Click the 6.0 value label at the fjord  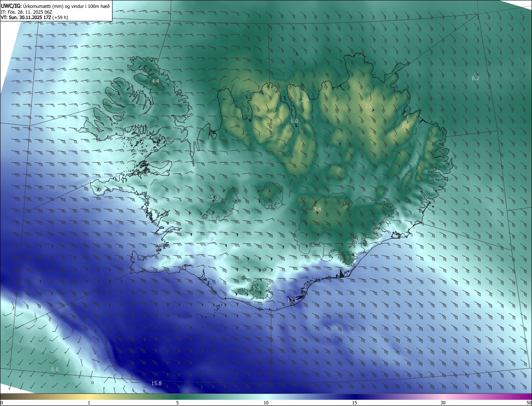point(294,121)
